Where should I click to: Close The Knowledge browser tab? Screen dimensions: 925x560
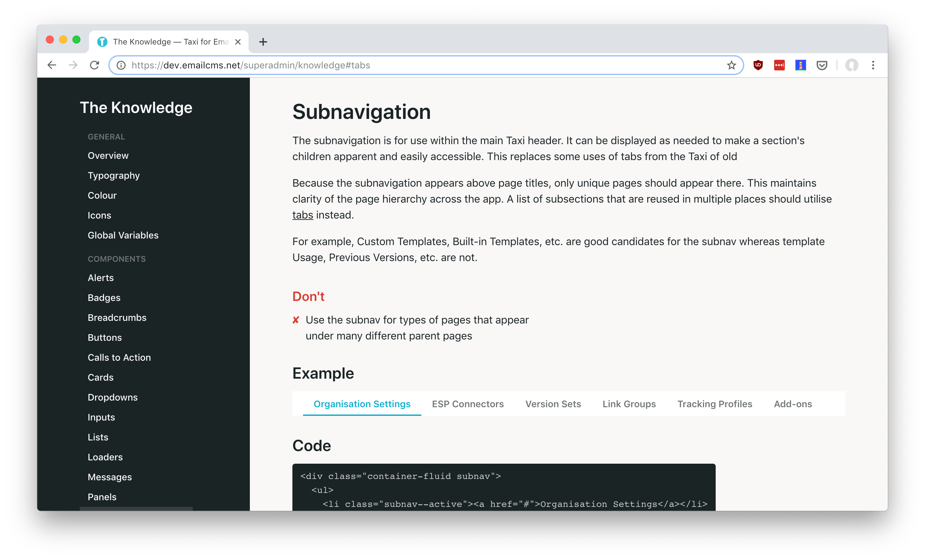coord(238,42)
